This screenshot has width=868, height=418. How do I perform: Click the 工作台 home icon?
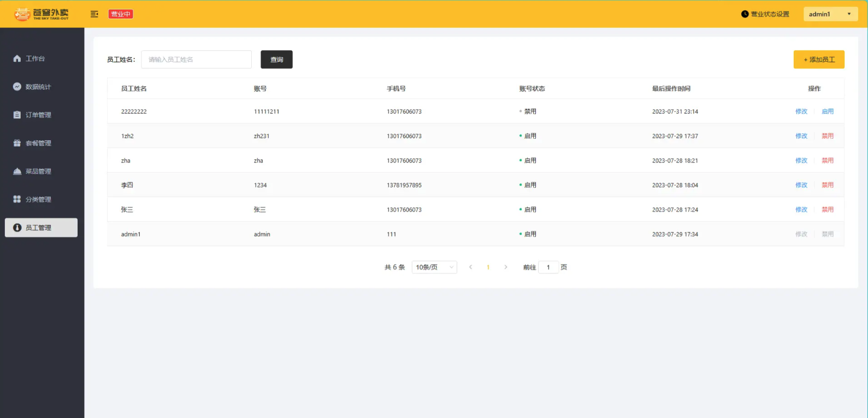17,58
